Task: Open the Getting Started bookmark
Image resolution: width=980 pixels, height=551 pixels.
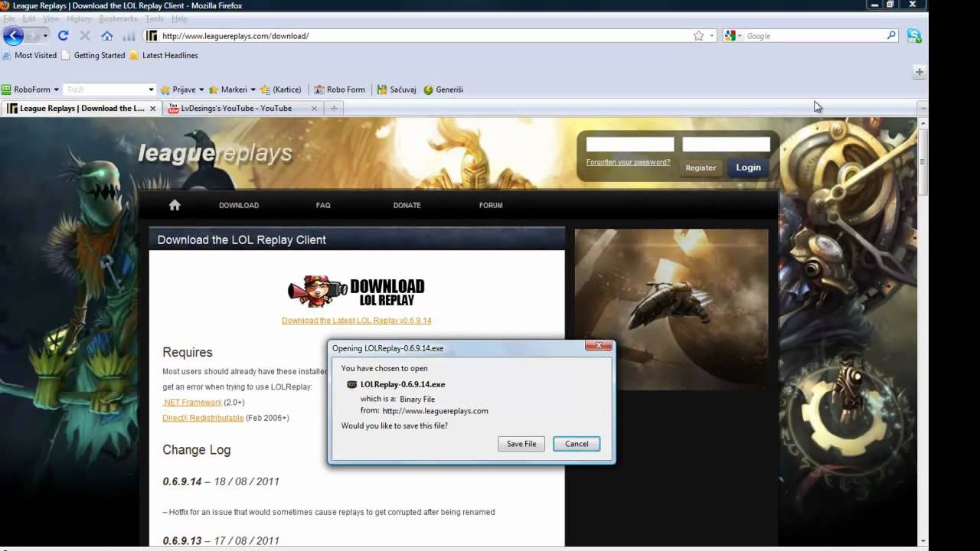Action: click(x=93, y=55)
